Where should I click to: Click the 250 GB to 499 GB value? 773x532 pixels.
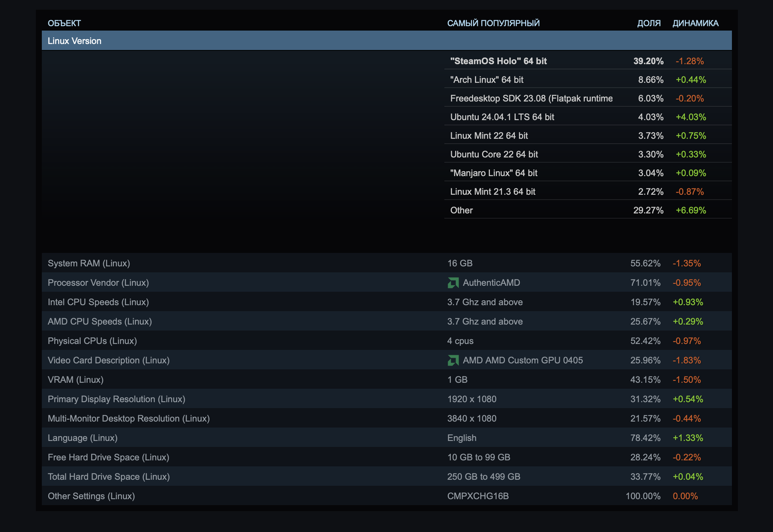point(484,477)
